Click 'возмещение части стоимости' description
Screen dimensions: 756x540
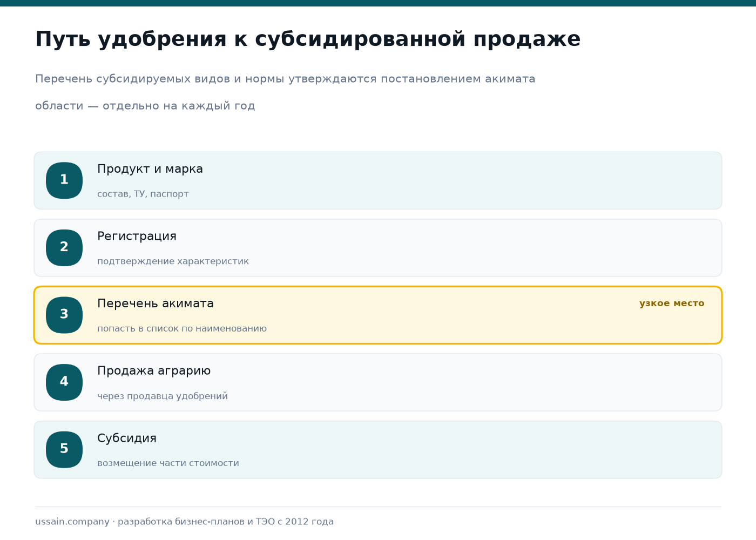click(x=168, y=463)
